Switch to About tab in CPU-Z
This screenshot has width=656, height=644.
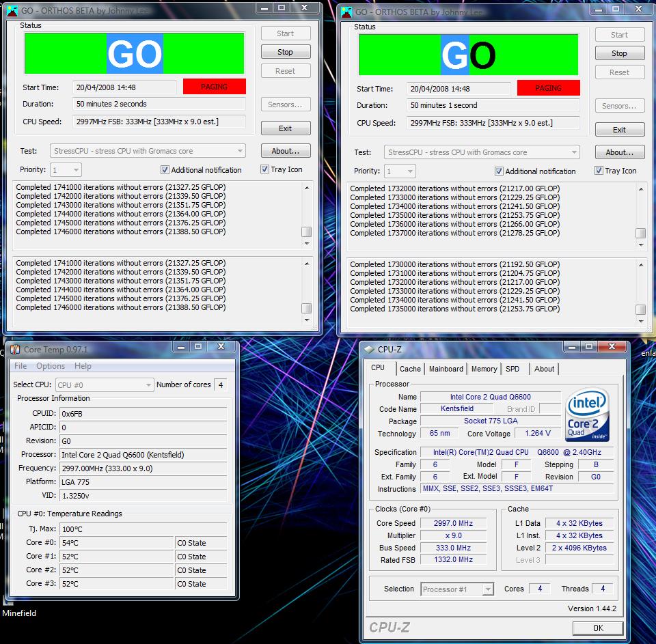click(x=544, y=369)
